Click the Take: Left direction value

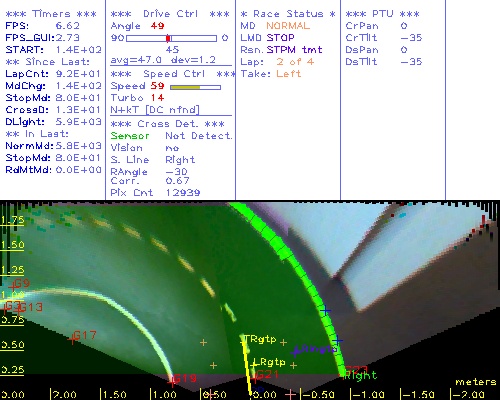point(289,74)
